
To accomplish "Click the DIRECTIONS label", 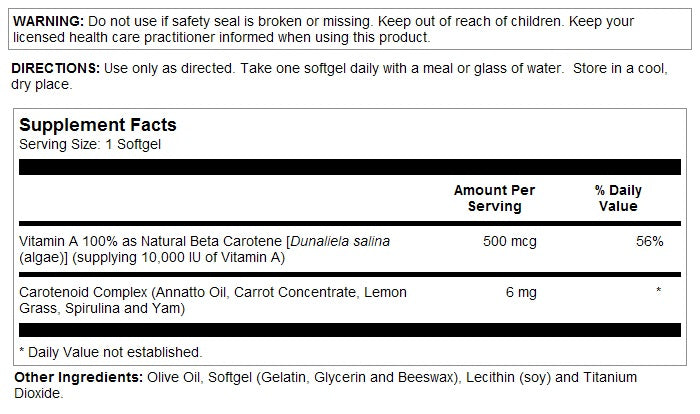I will [x=55, y=68].
